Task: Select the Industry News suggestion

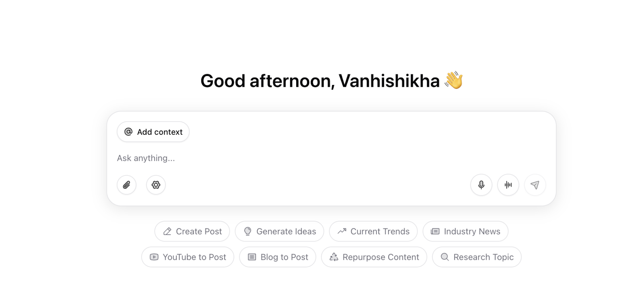Action: [x=465, y=232]
